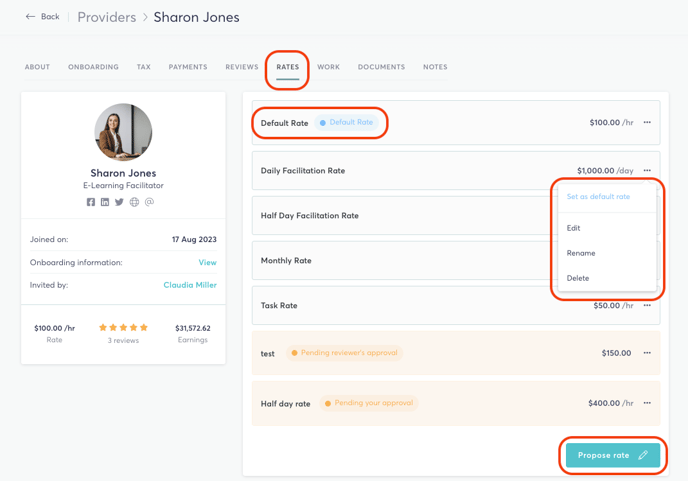Open options menu for Task Rate
The width and height of the screenshot is (688, 481).
coord(647,305)
